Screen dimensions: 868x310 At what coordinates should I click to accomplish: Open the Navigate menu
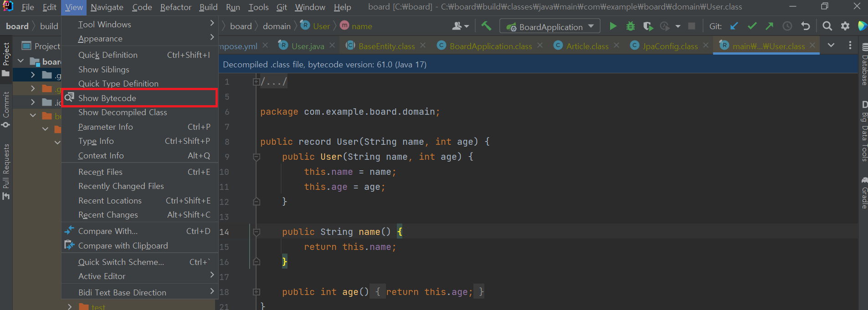[x=107, y=7]
